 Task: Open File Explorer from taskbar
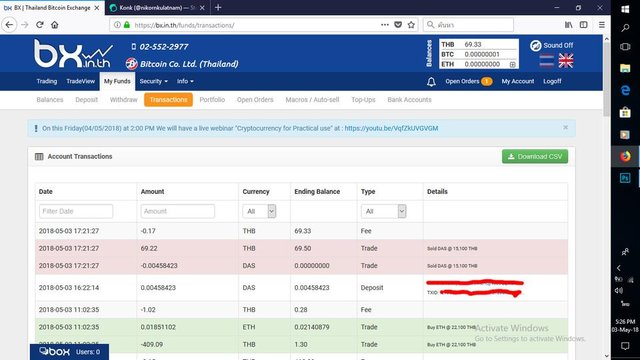coord(625,68)
